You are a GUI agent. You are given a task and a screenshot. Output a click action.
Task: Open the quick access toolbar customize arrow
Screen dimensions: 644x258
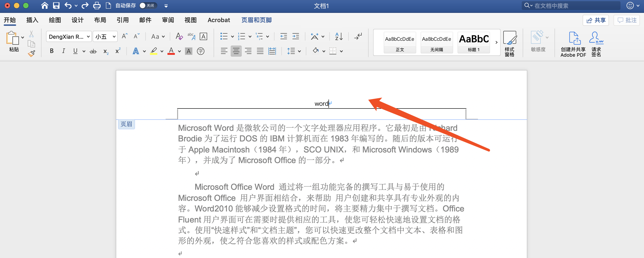click(x=166, y=6)
